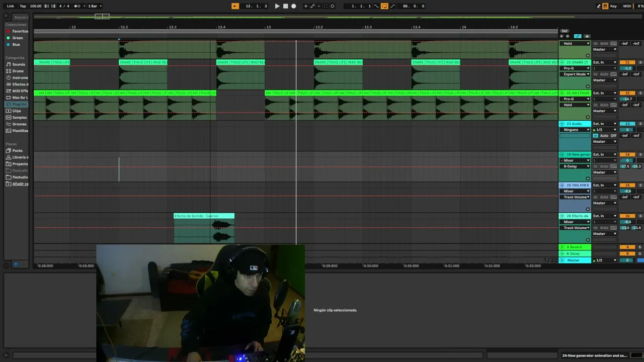Toggle the computer MIDI keyboard icon
This screenshot has height=362, width=644.
click(605, 6)
